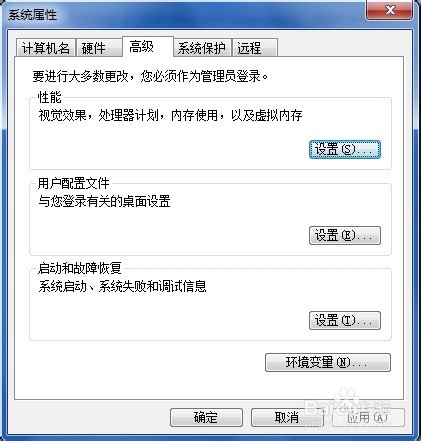Viewport: 421px width, 441px height.
Task: Click the 应用(A) button
Action: [x=368, y=417]
